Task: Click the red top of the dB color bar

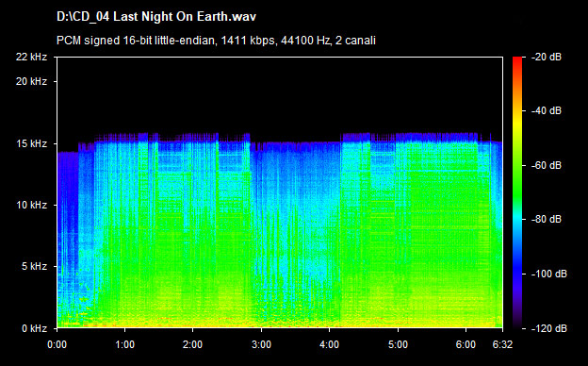Action: click(x=517, y=62)
